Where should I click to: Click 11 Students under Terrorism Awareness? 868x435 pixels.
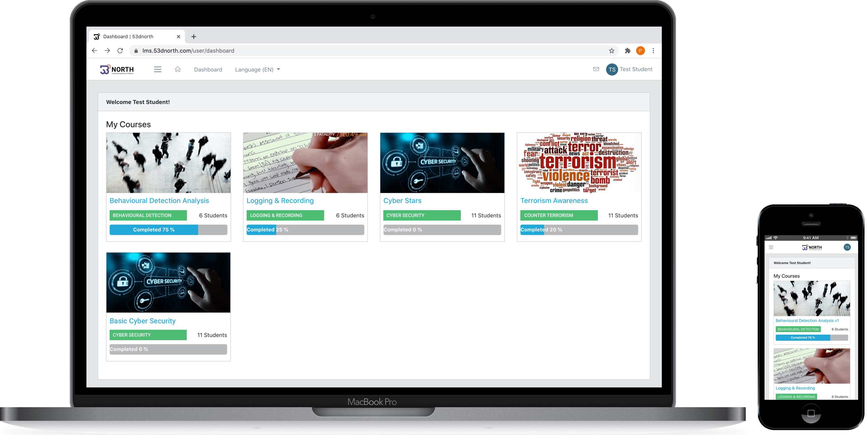click(623, 215)
